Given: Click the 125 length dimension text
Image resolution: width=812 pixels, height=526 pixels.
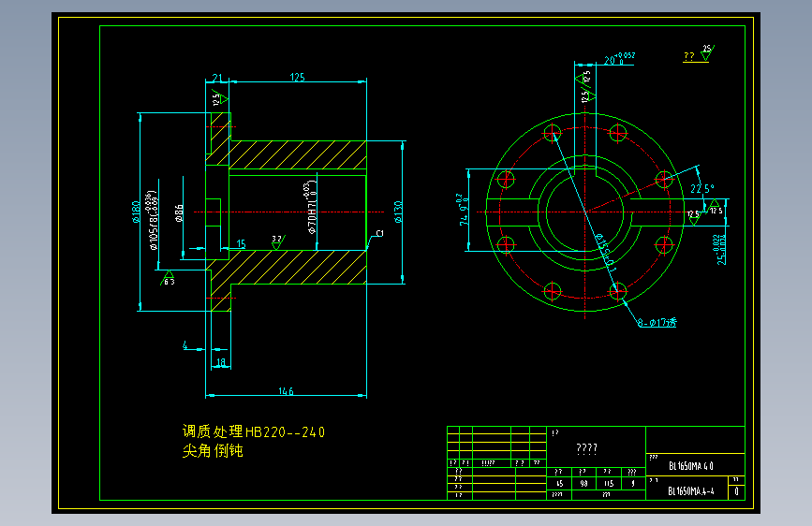Looking at the screenshot, I should [x=297, y=77].
